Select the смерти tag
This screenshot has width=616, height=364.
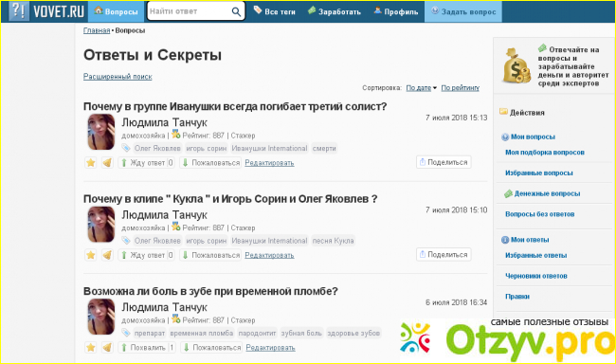point(324,148)
